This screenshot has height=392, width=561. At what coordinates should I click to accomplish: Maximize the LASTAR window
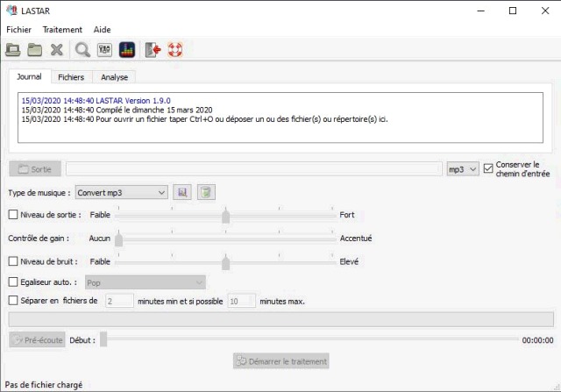(x=512, y=11)
